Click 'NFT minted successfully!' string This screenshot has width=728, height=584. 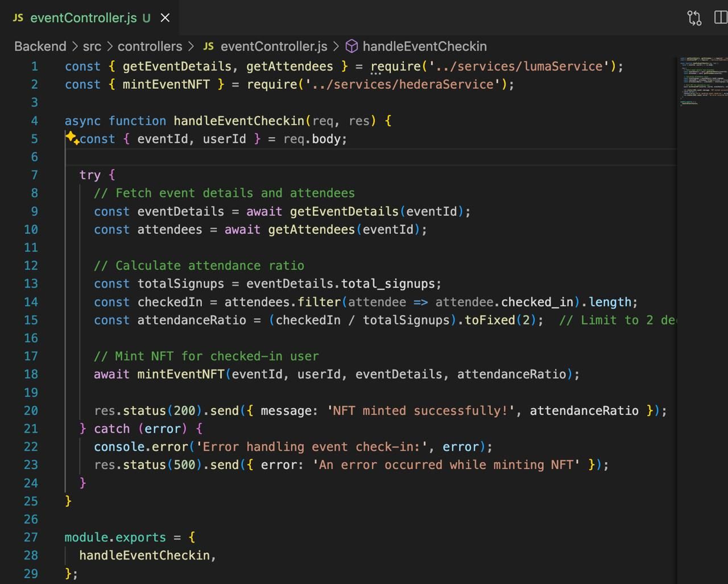421,410
